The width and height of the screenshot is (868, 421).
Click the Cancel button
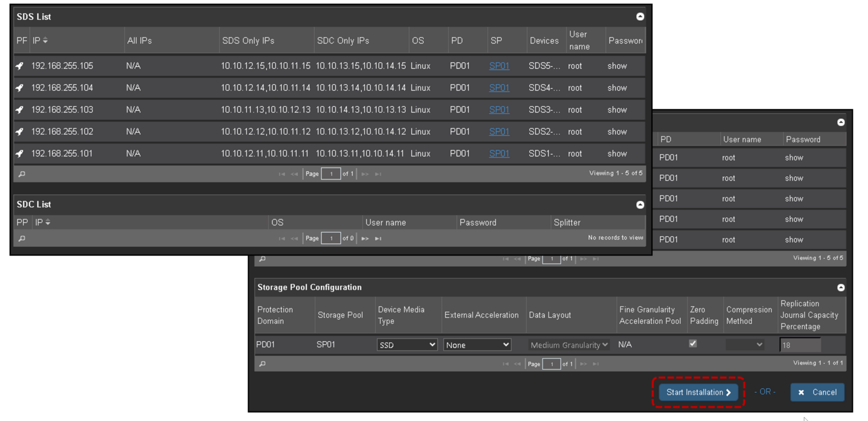coord(817,392)
